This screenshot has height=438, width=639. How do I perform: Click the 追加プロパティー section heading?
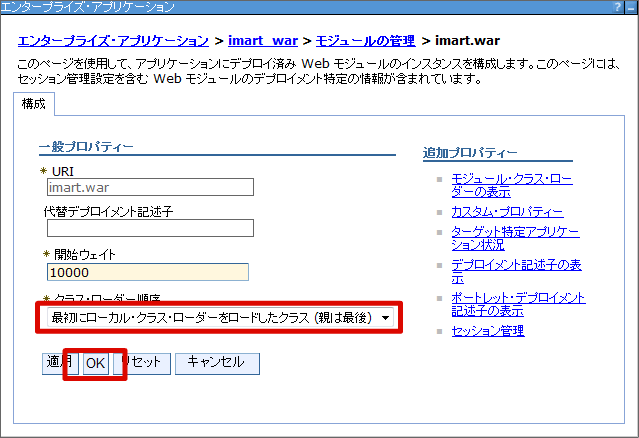click(470, 153)
